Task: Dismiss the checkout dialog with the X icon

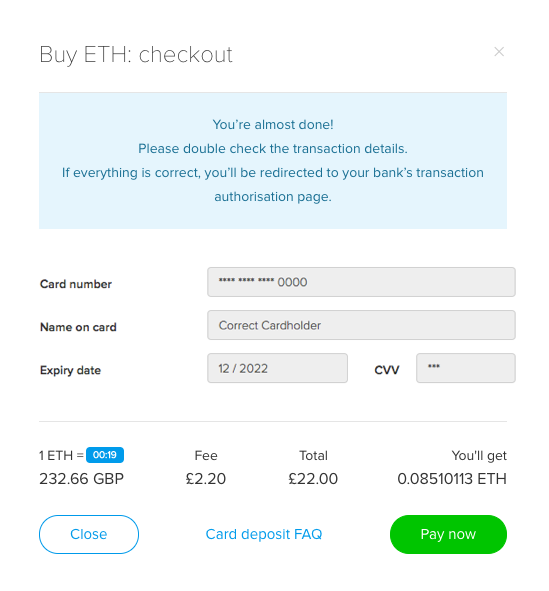Action: point(499,52)
